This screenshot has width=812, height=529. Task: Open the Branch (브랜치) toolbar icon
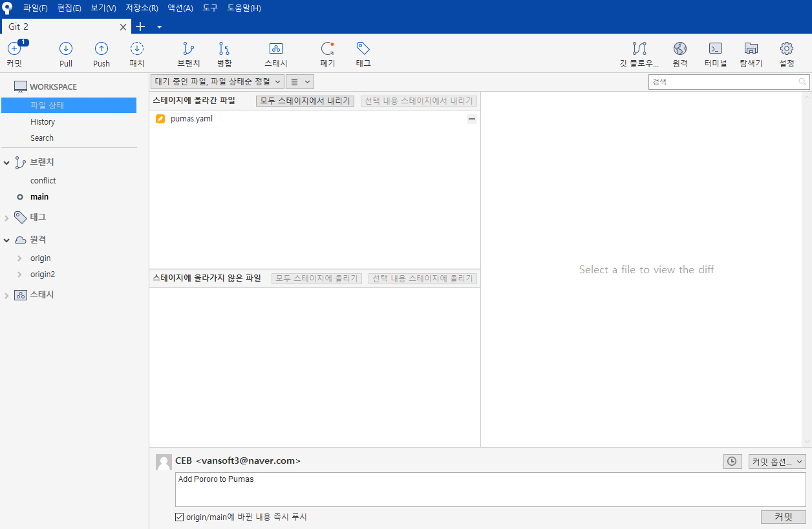(x=189, y=48)
